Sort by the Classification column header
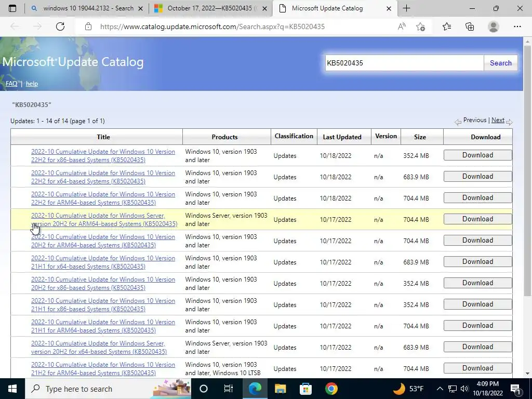532x399 pixels. pyautogui.click(x=294, y=136)
